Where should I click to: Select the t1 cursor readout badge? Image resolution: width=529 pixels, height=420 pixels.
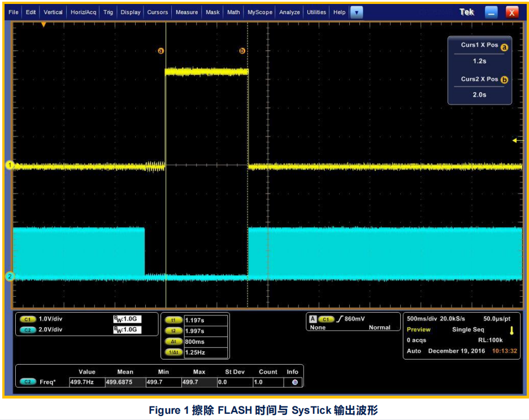[x=174, y=320]
